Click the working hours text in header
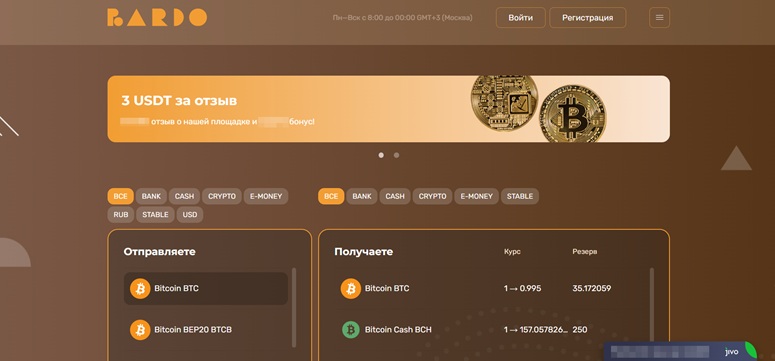This screenshot has height=361, width=775. click(403, 18)
